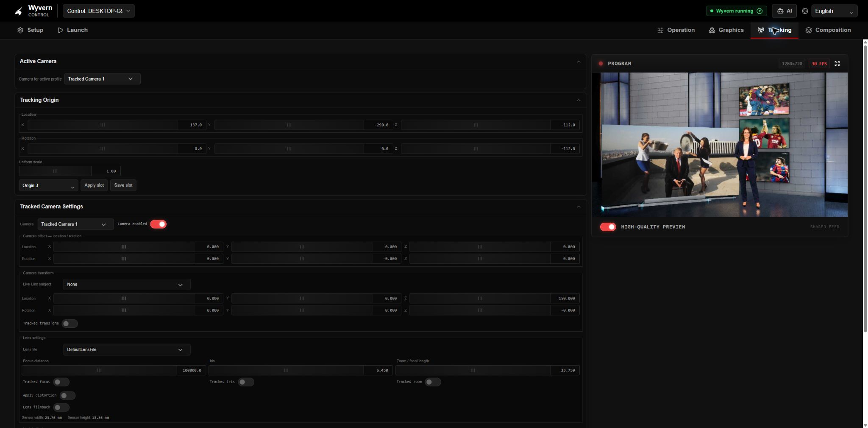The height and width of the screenshot is (428, 868).
Task: Open the English language dropdown
Action: [x=834, y=11]
